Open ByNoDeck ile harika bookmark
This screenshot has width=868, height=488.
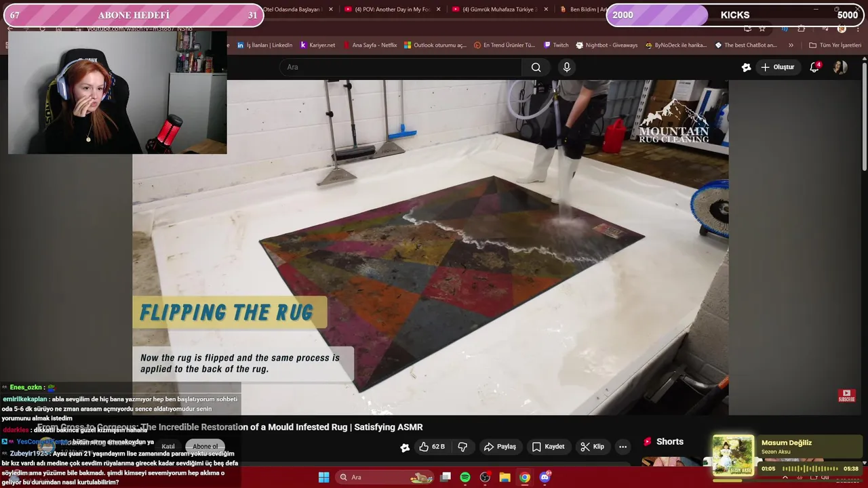pos(676,45)
